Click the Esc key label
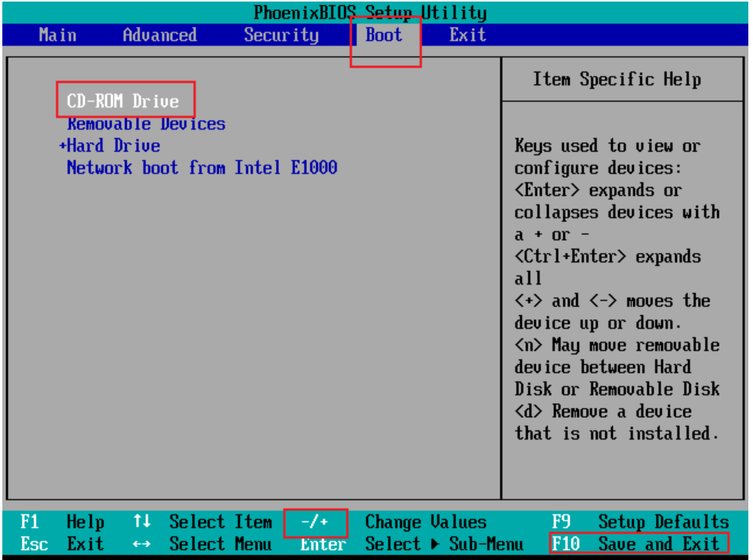This screenshot has width=753, height=560. [x=34, y=544]
